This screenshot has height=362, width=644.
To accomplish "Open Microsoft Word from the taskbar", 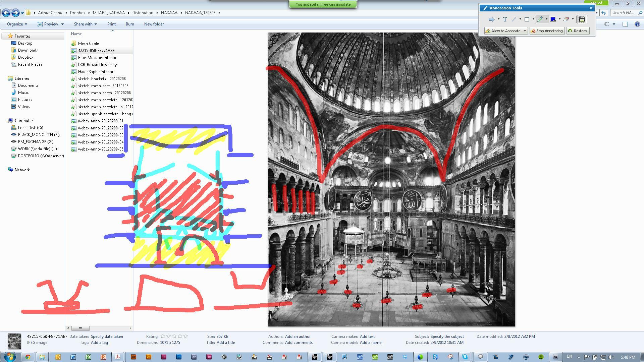I will coord(73,357).
